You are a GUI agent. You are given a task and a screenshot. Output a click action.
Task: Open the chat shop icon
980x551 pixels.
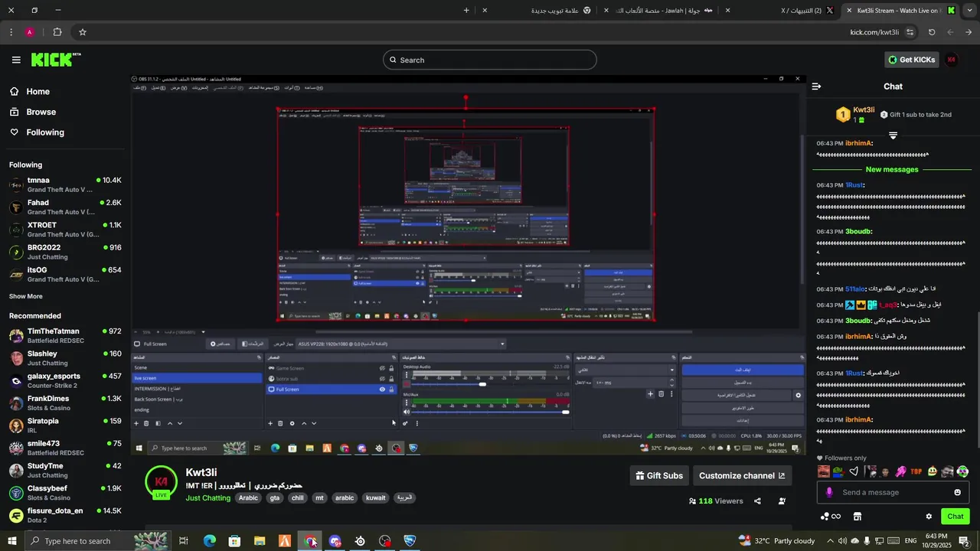click(857, 517)
